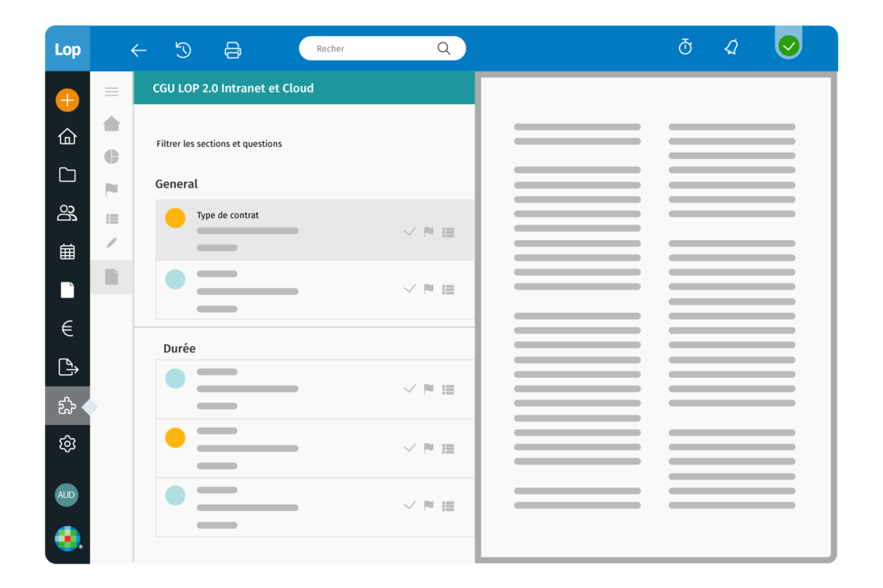This screenshot has width=883, height=588.
Task: Click the puzzle piece extensions icon
Action: click(x=67, y=407)
